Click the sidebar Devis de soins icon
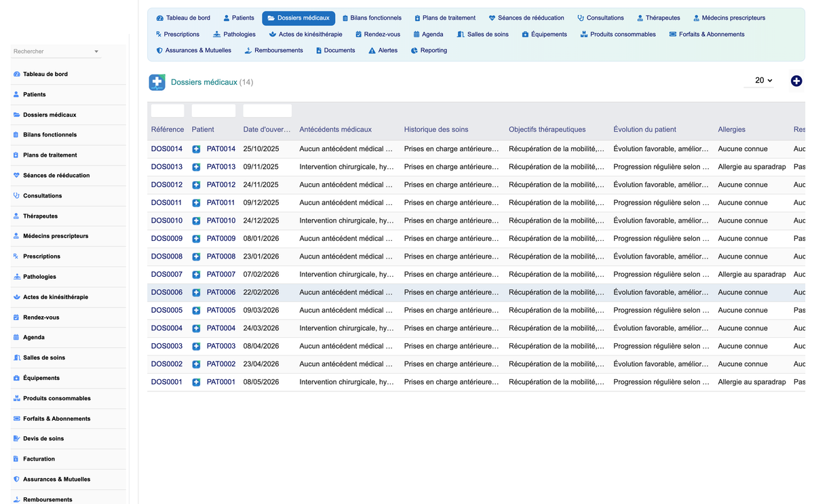 click(x=16, y=439)
